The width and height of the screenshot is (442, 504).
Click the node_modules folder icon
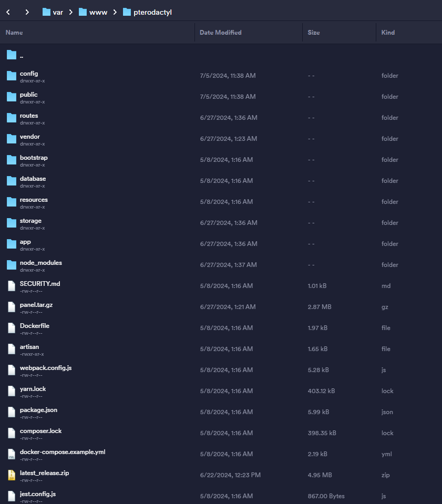pos(12,265)
